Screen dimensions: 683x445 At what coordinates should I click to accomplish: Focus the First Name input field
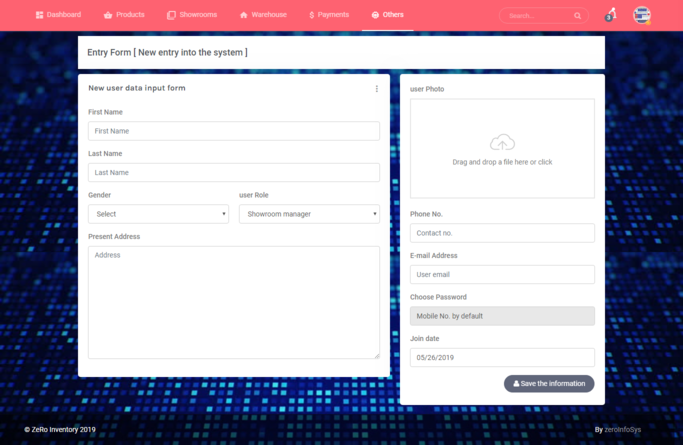click(234, 131)
